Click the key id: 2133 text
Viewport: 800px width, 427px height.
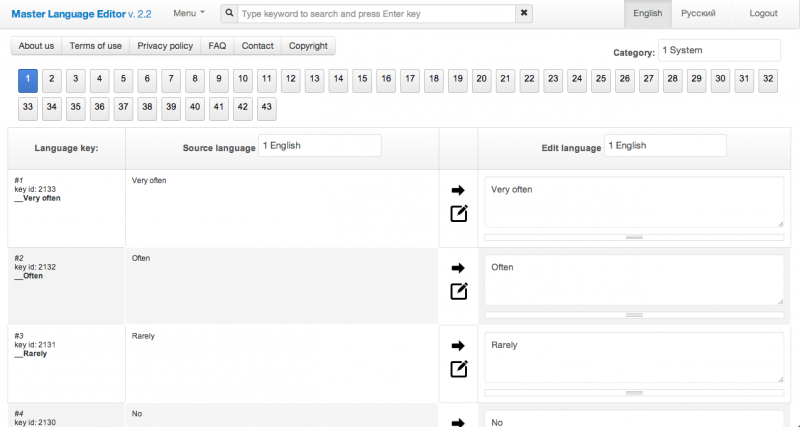(x=35, y=189)
